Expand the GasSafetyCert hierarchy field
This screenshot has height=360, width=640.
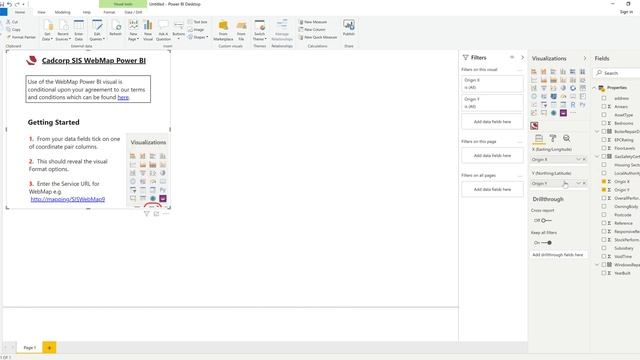click(597, 157)
